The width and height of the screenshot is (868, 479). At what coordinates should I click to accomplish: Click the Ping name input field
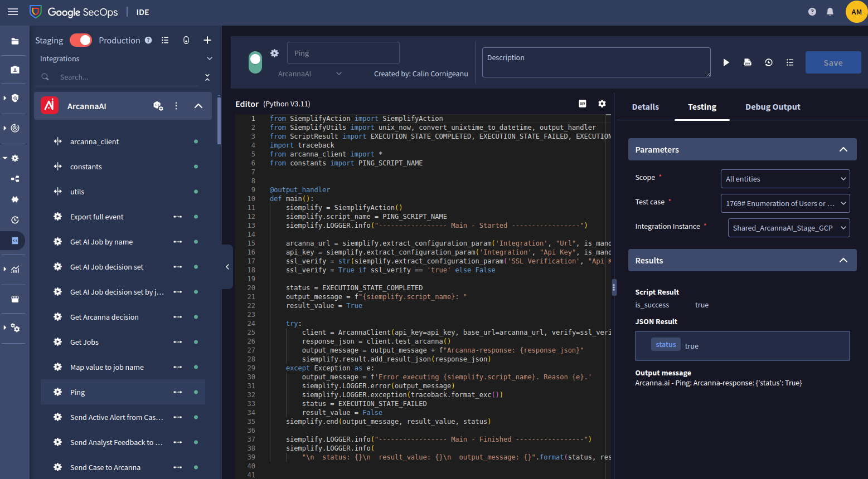[343, 53]
